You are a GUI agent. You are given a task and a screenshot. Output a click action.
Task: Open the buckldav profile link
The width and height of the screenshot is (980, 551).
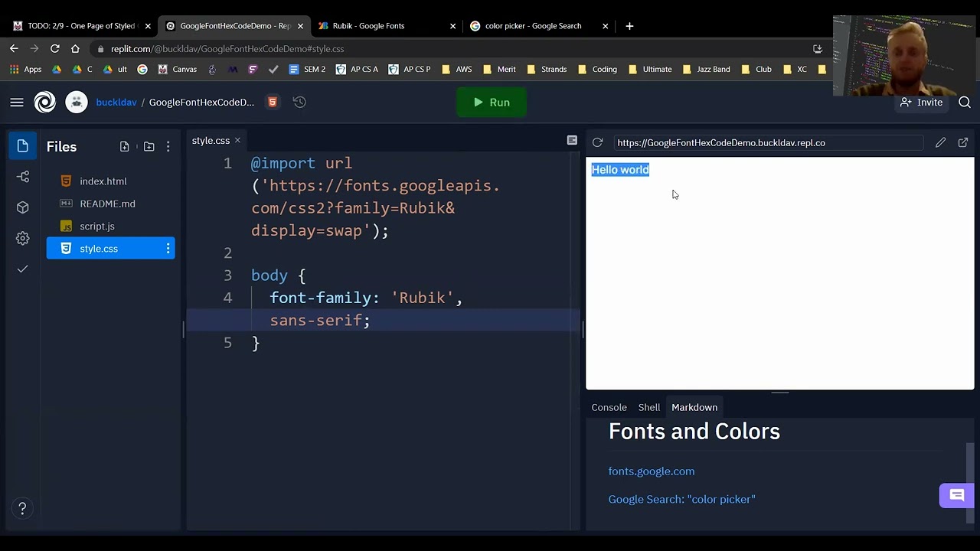(116, 102)
